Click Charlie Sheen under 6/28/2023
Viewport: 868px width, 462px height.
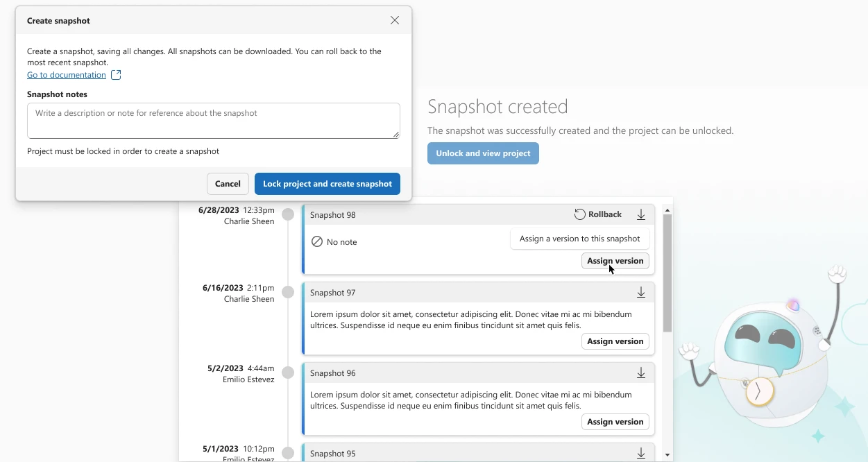tap(249, 221)
